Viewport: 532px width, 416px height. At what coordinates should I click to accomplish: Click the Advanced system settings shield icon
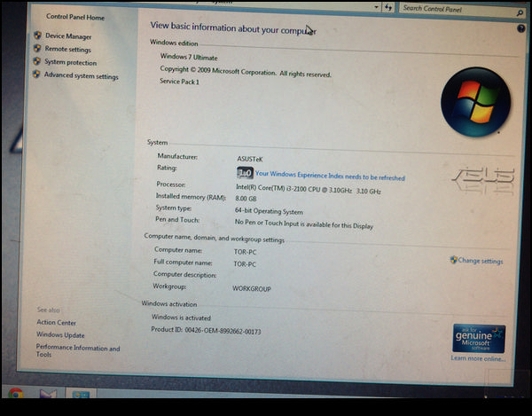[36, 74]
